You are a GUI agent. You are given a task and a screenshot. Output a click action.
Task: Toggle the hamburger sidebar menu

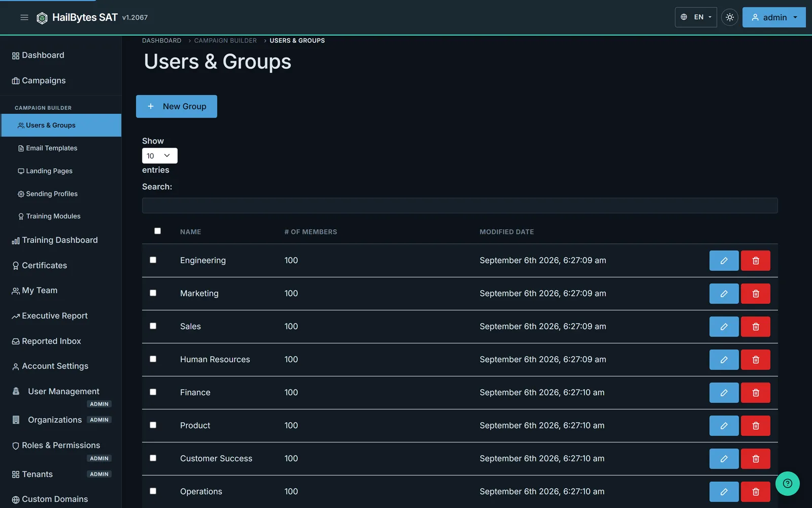(x=24, y=17)
